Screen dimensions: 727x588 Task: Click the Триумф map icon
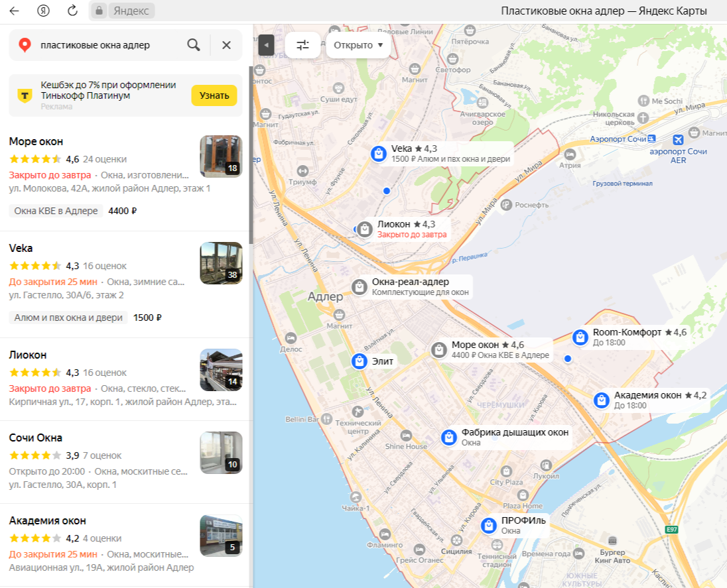pos(302,171)
